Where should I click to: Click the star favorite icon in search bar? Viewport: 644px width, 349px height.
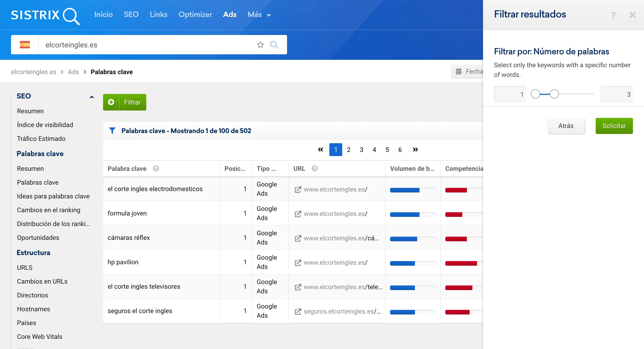(x=260, y=45)
